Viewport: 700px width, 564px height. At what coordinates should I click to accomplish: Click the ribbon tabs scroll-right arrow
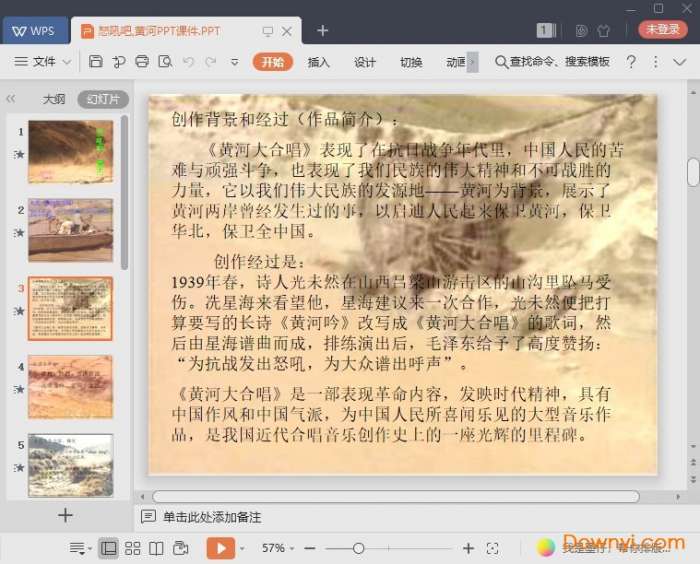pos(473,62)
